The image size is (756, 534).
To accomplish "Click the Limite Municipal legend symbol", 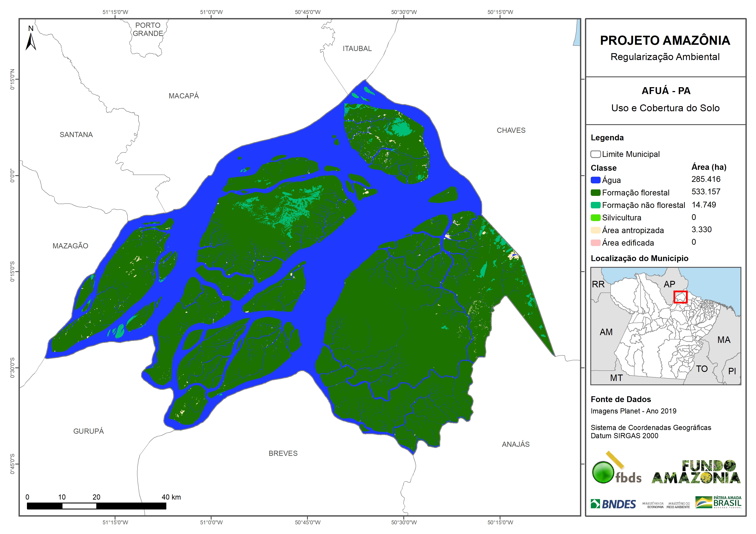I will tap(595, 154).
